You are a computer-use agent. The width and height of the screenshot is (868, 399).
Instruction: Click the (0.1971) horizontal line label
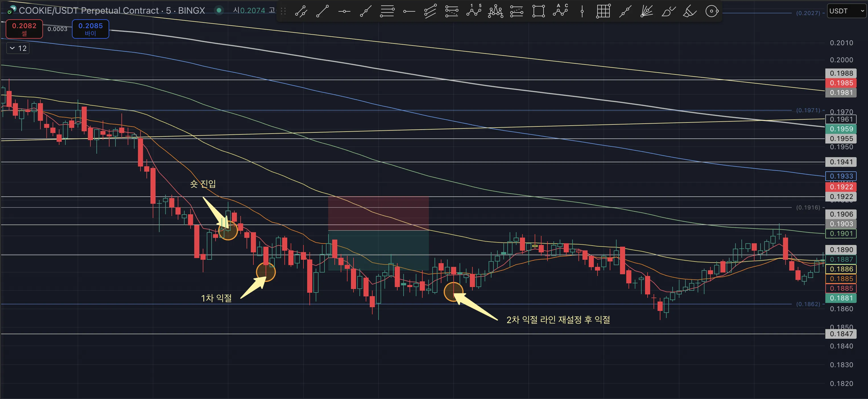point(808,110)
